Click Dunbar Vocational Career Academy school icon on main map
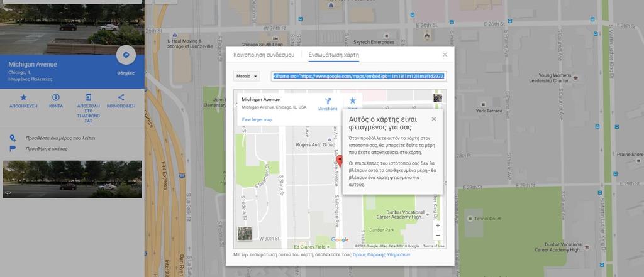This screenshot has height=277, width=644. (x=587, y=247)
